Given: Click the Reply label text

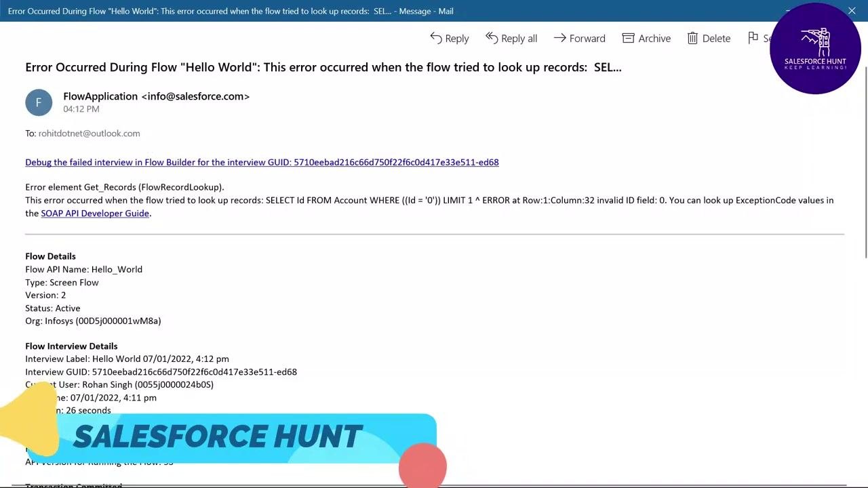Looking at the screenshot, I should [457, 39].
